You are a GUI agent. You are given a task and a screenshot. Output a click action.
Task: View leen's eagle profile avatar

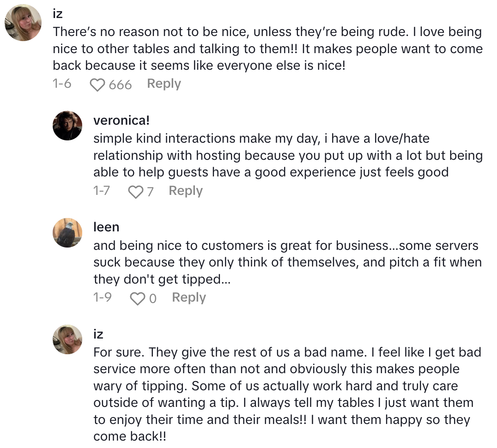click(x=67, y=233)
